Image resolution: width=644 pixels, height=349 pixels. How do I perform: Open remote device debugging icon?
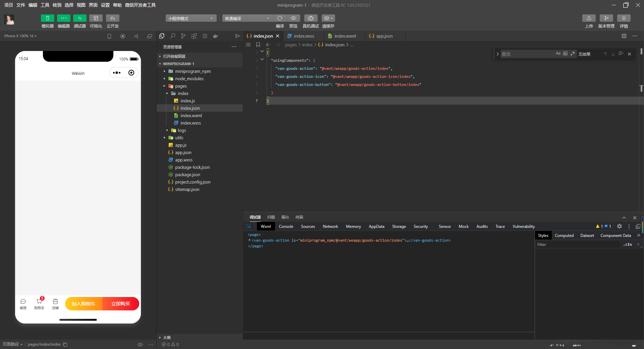coord(311,18)
